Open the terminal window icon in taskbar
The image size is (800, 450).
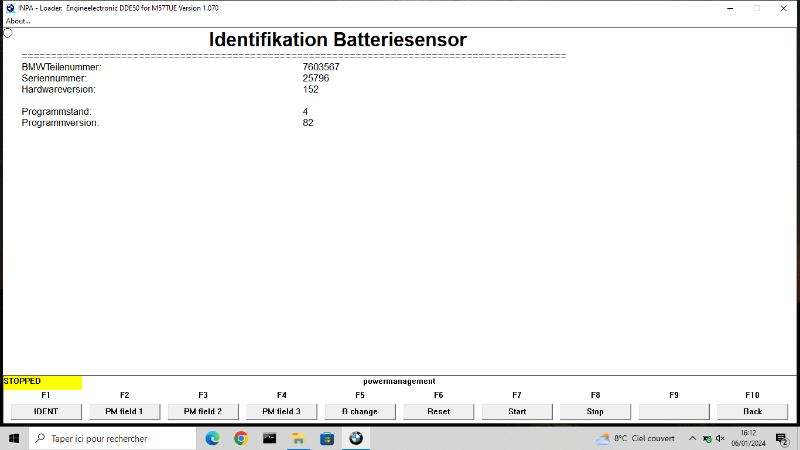click(x=269, y=438)
